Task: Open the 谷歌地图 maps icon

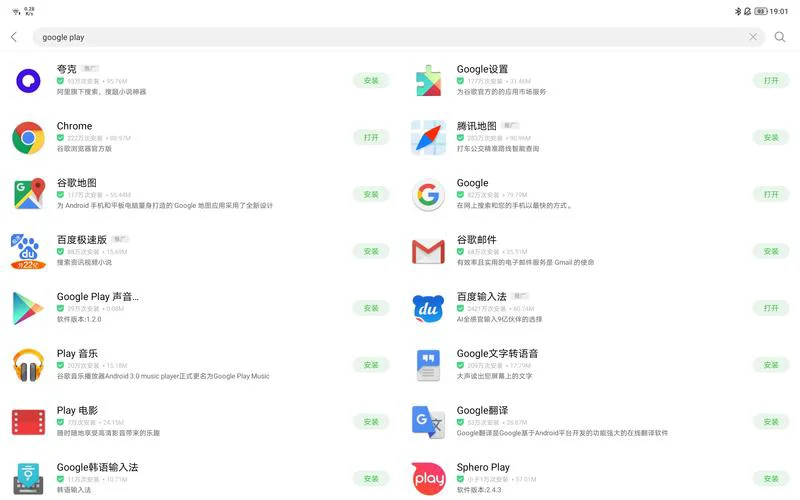Action: click(29, 194)
